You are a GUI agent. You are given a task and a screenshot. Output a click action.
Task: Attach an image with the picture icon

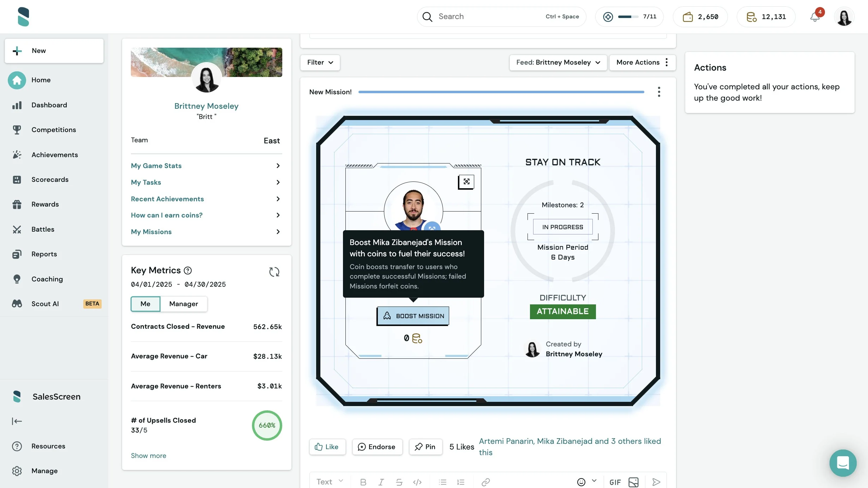[633, 482]
